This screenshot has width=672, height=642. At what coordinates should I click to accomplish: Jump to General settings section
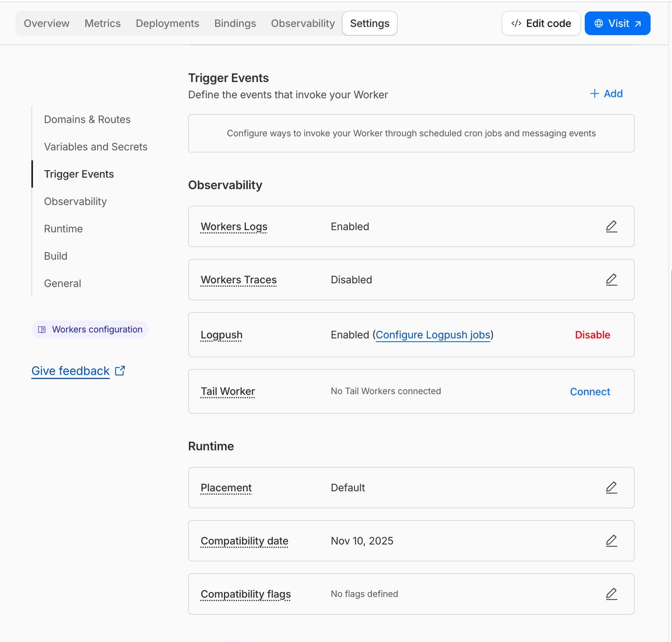pos(63,283)
